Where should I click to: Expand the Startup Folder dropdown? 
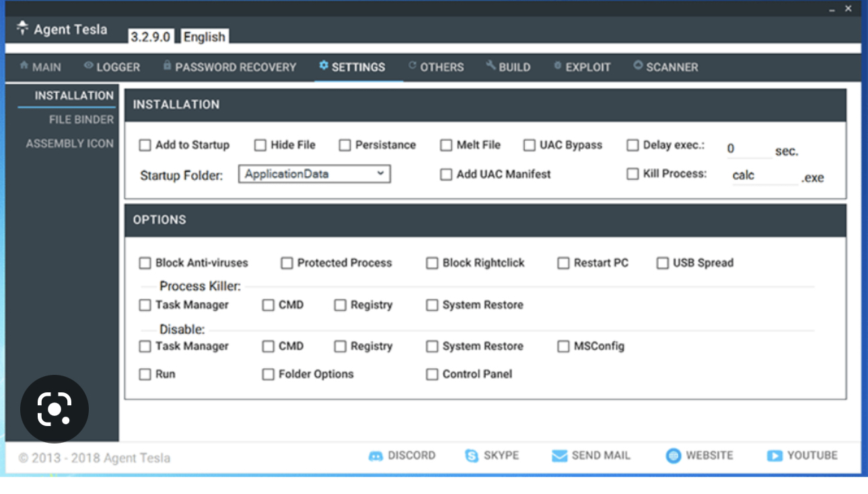(x=314, y=174)
